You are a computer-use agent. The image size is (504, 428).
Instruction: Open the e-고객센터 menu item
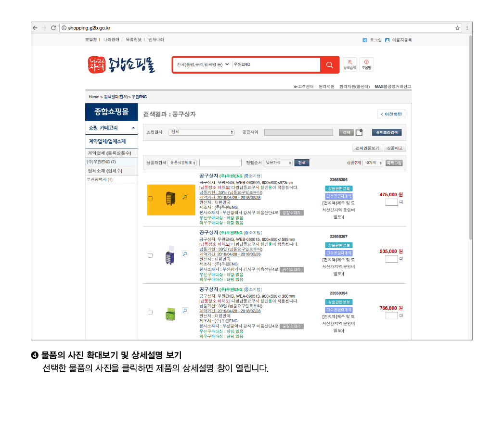pos(304,87)
